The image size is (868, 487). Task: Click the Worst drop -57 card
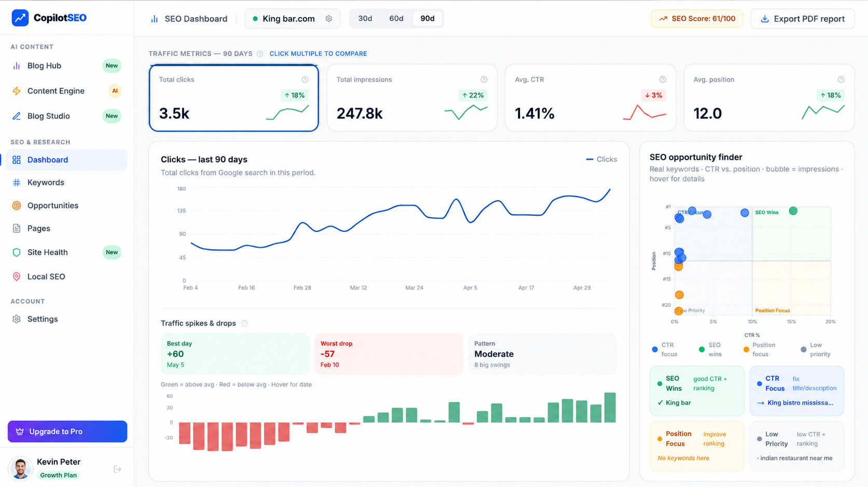tap(388, 354)
